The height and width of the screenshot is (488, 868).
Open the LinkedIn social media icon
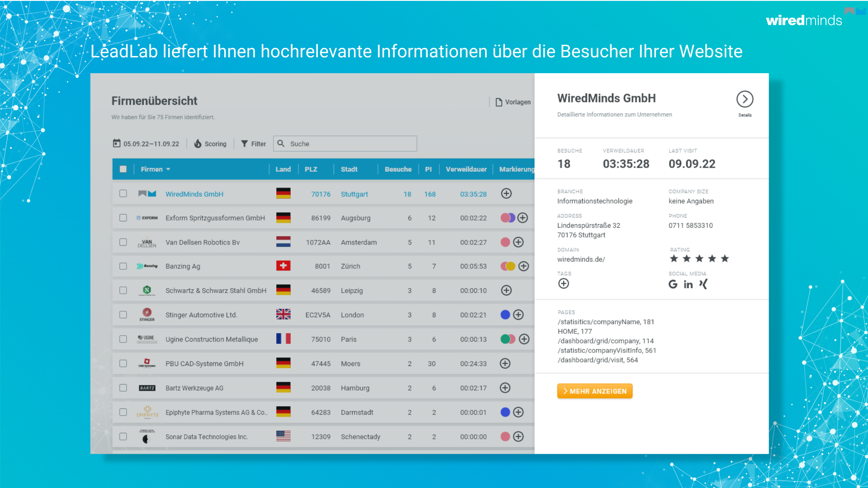[688, 284]
